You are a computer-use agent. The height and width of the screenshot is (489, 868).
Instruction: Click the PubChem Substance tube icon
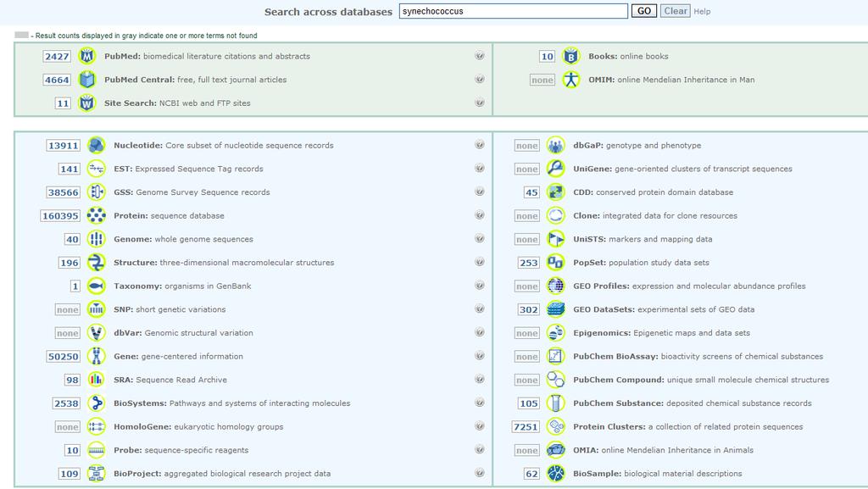click(x=555, y=403)
